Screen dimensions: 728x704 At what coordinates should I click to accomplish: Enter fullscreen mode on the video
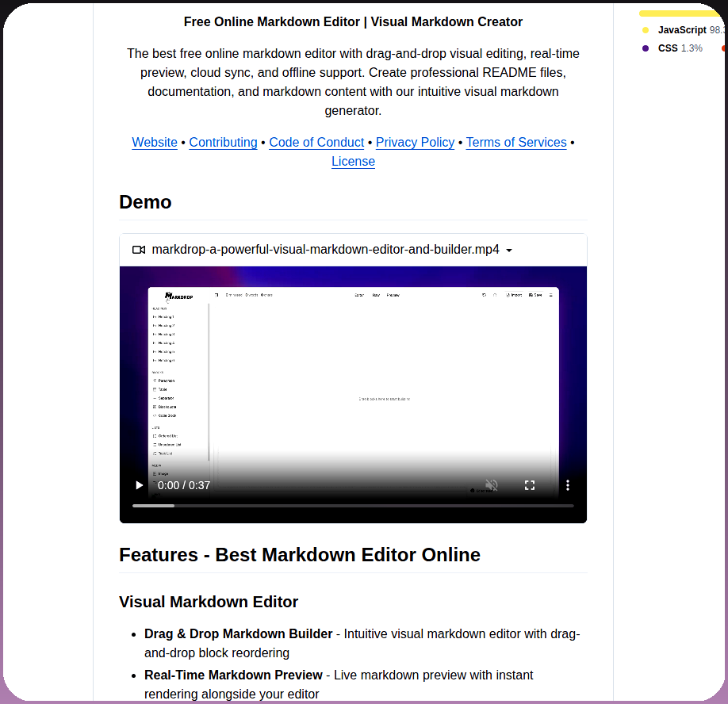[530, 485]
